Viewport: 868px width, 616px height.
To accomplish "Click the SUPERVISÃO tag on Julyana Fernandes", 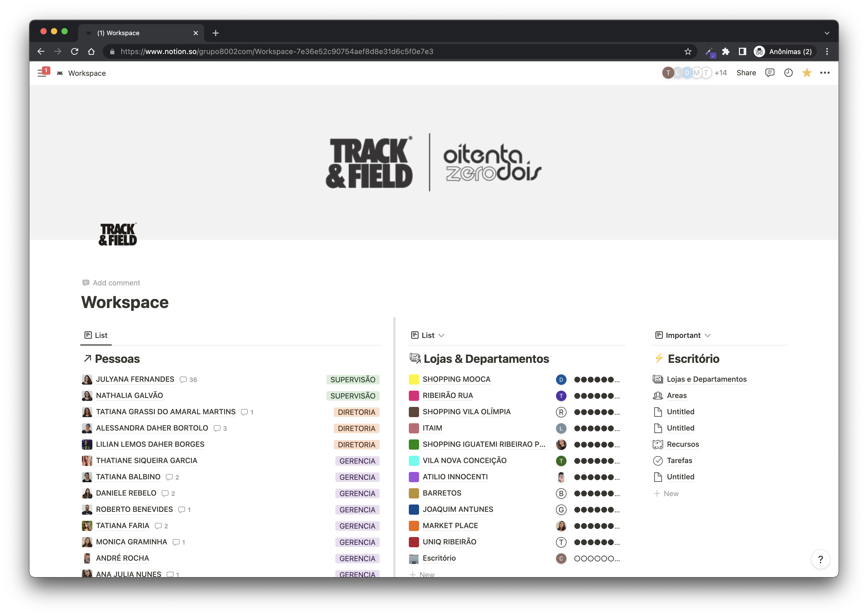I will pos(352,380).
